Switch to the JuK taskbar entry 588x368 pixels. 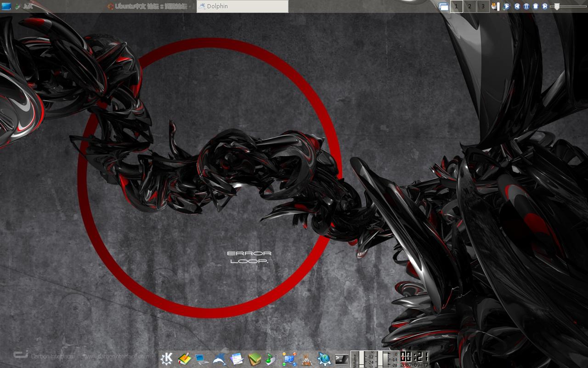(x=58, y=6)
